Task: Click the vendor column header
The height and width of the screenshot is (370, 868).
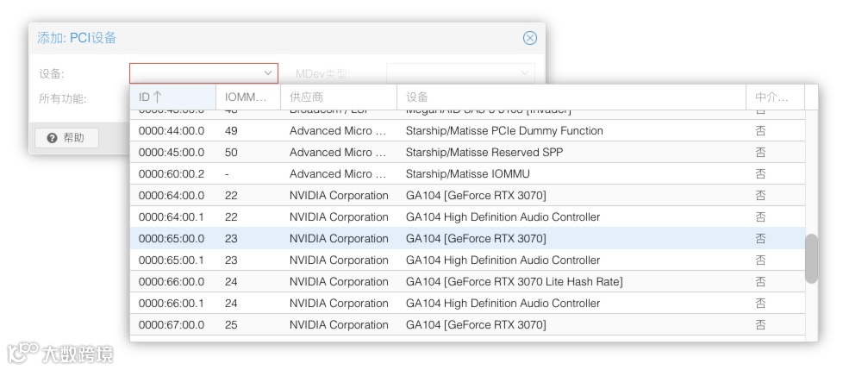Action: coord(338,97)
